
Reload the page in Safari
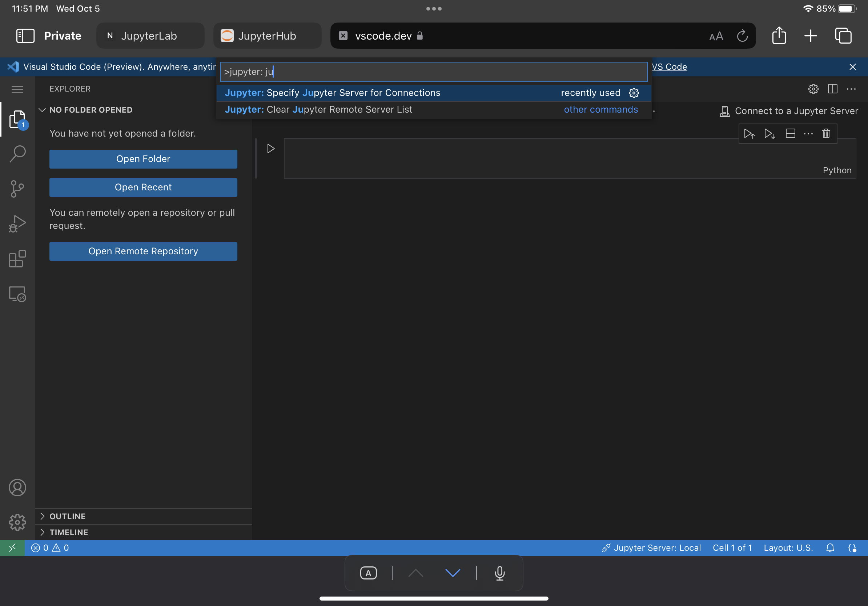click(x=742, y=36)
